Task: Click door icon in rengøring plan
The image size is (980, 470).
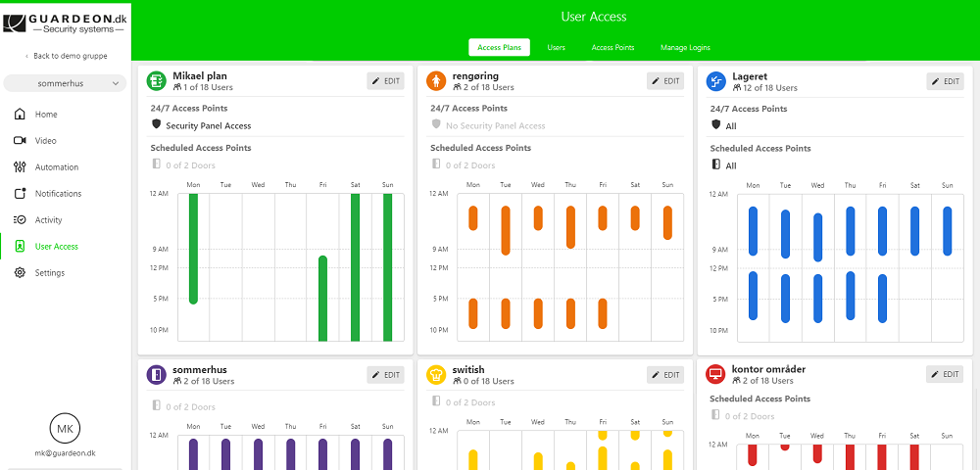Action: [436, 164]
